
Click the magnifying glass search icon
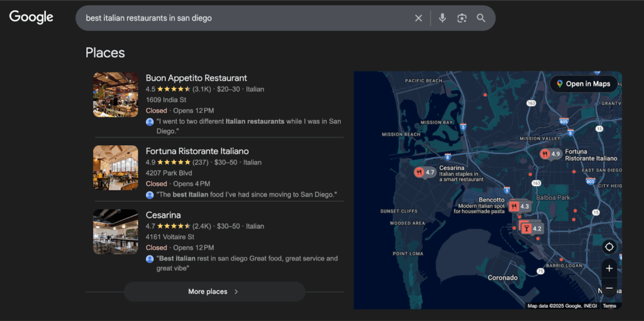(481, 18)
